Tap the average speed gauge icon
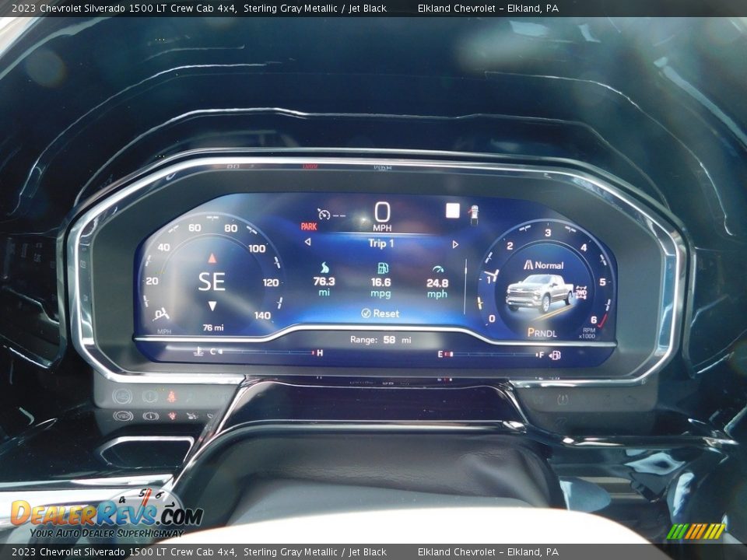The height and width of the screenshot is (560, 747). 438,270
